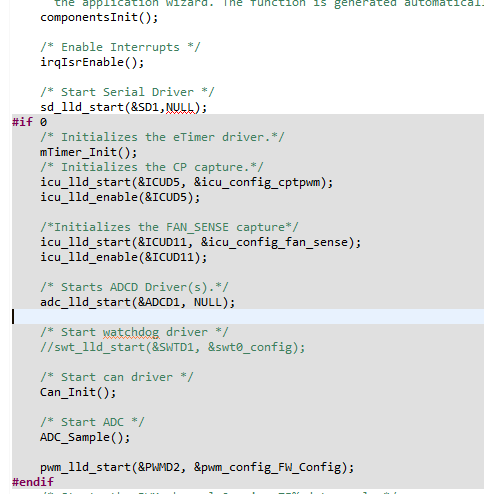Viewport: 484px width, 494px height.
Task: Click icu_lld_start(&ICUD11, &icu_config_fan_sense) line
Action: [x=201, y=242]
